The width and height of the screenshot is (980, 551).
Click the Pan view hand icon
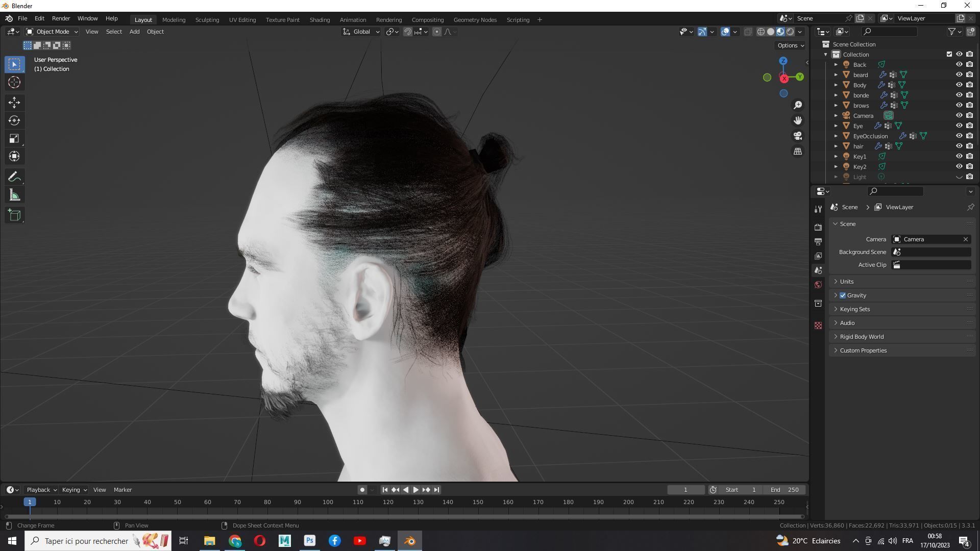click(797, 120)
